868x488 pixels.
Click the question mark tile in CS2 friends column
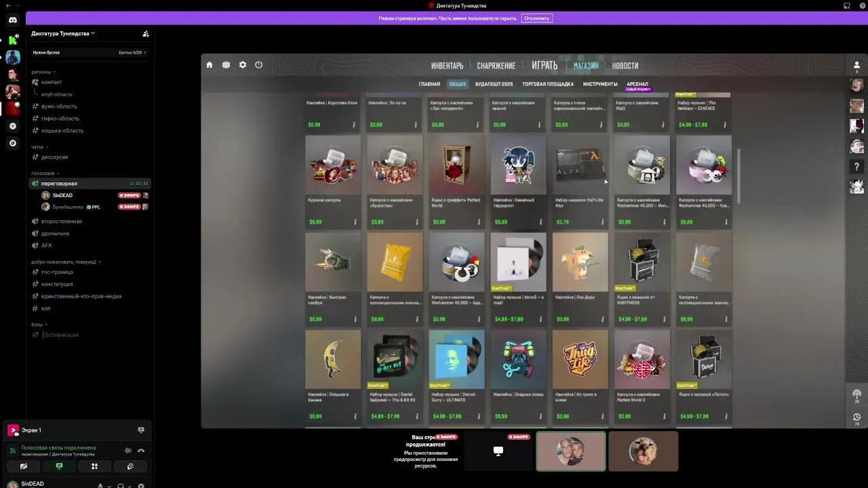point(857,166)
